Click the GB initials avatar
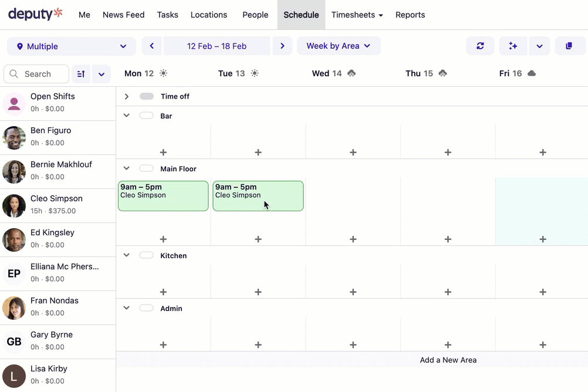588x392 pixels. point(14,342)
